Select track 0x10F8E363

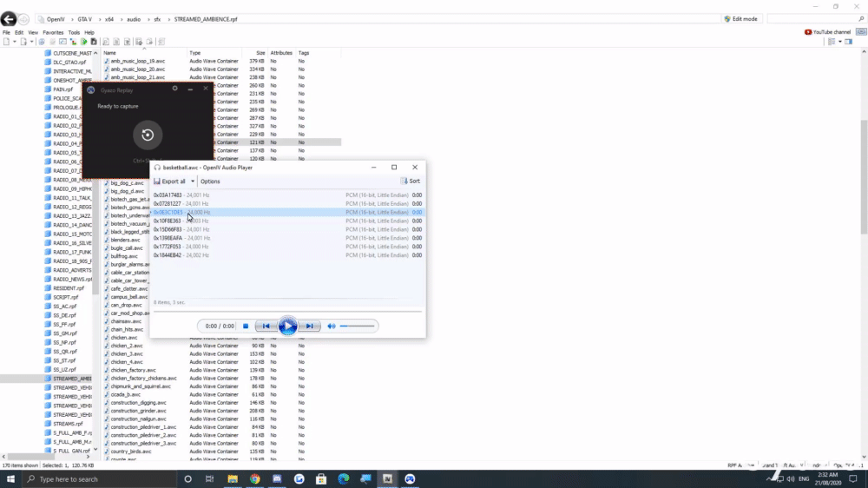click(287, 221)
